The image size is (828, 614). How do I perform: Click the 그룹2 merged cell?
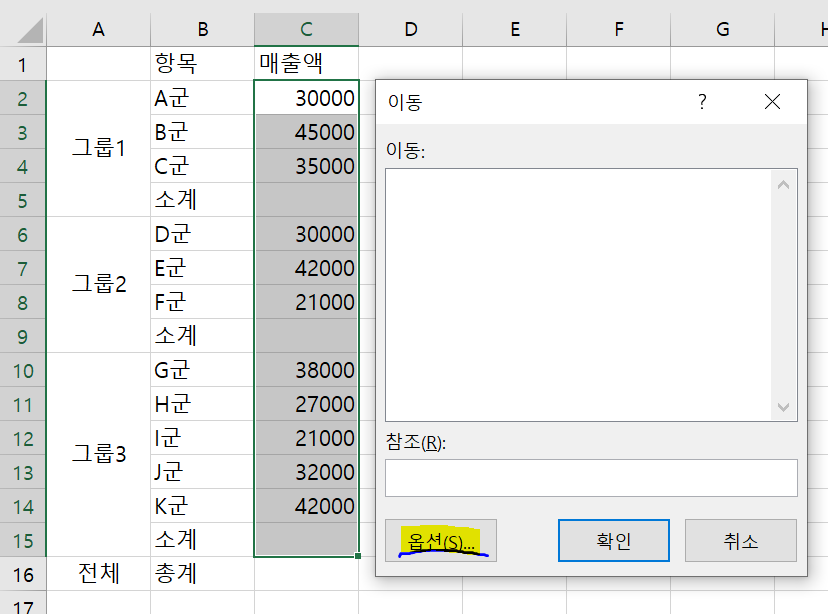pos(98,285)
